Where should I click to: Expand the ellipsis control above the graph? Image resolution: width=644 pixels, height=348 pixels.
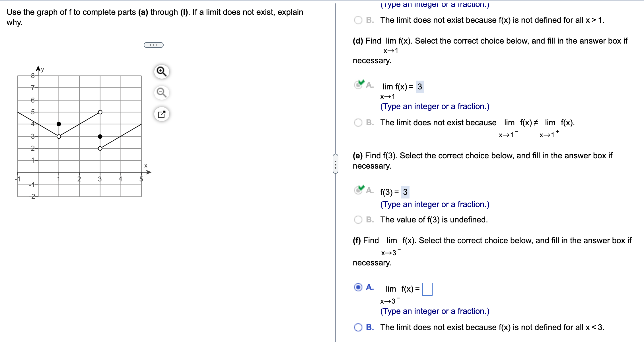(154, 45)
